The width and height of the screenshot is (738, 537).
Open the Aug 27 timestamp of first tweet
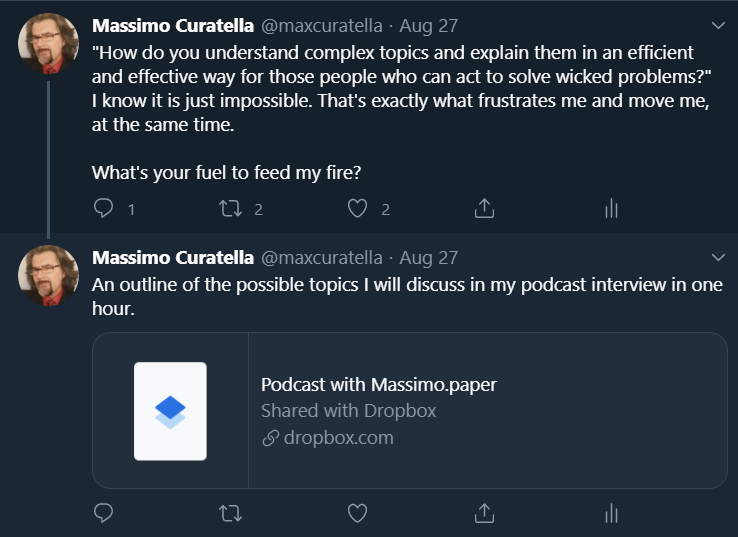[x=428, y=24]
